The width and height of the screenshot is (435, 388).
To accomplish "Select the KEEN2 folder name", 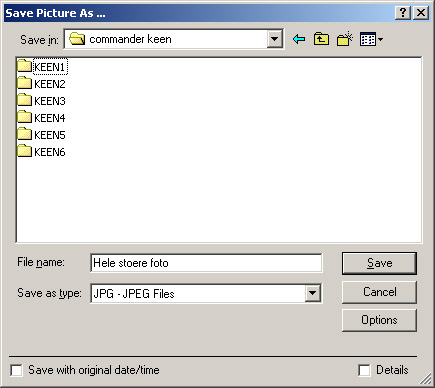I will tap(50, 84).
